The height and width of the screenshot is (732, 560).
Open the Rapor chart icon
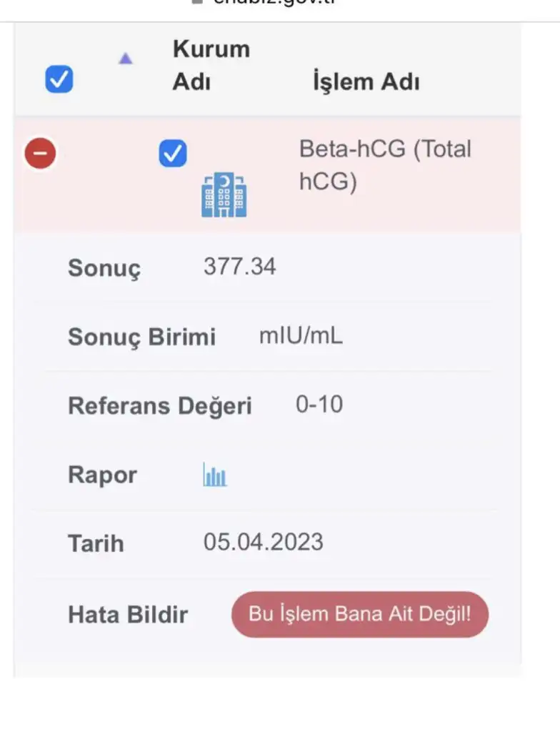[x=214, y=475]
